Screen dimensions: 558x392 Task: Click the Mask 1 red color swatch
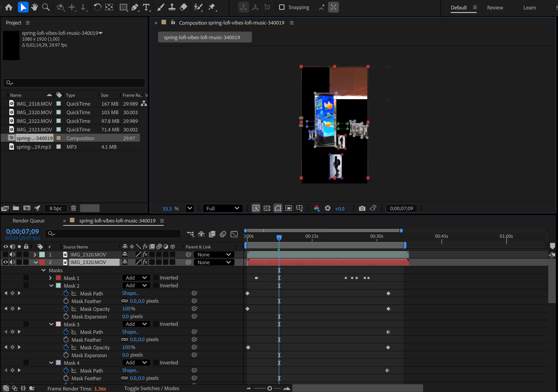[x=58, y=278]
